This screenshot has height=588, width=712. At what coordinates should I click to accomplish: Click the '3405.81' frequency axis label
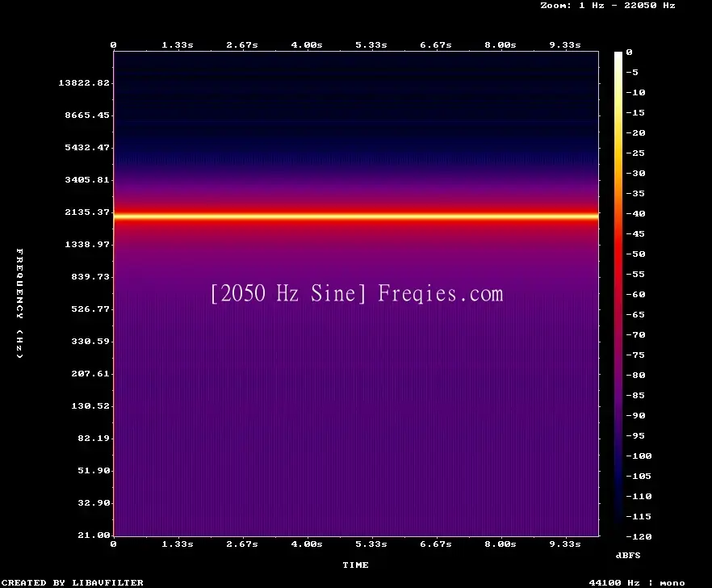(x=87, y=179)
